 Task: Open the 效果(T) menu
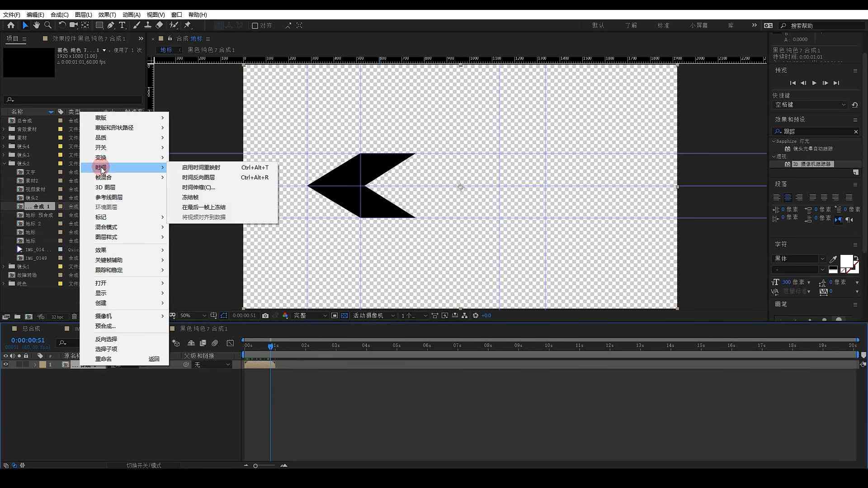tap(107, 14)
